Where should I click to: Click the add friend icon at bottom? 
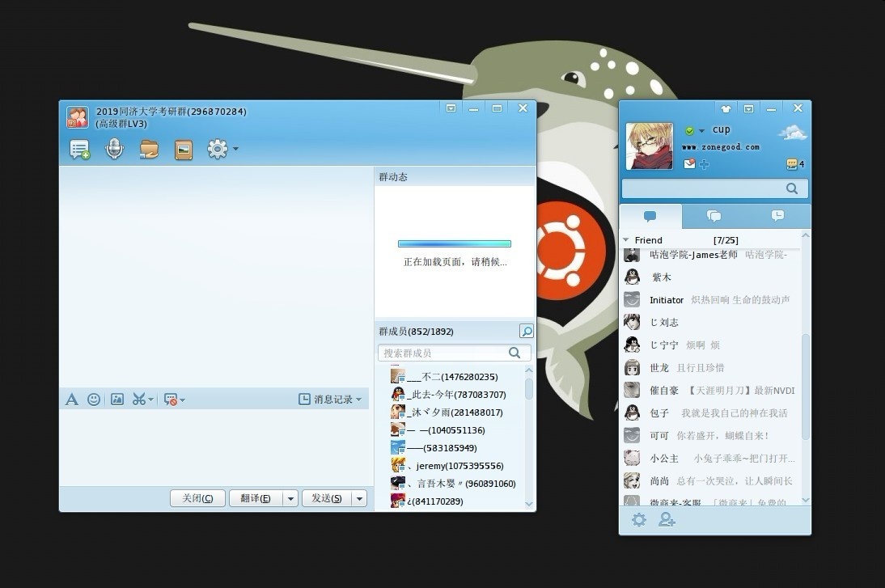[667, 520]
